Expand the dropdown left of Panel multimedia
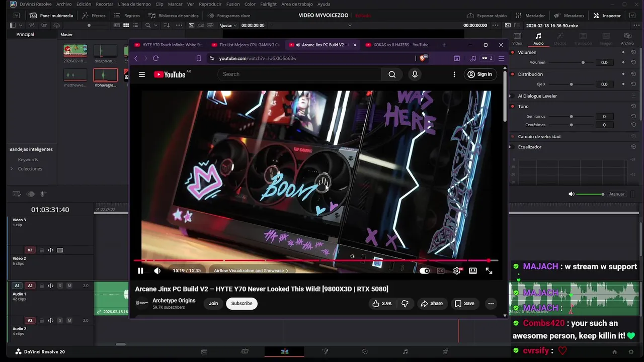 pyautogui.click(x=17, y=16)
